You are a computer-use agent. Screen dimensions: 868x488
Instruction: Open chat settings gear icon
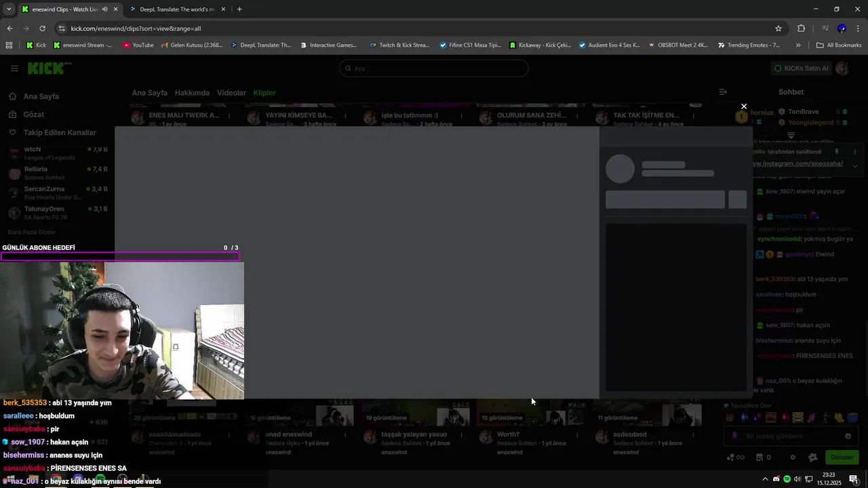[x=793, y=457]
